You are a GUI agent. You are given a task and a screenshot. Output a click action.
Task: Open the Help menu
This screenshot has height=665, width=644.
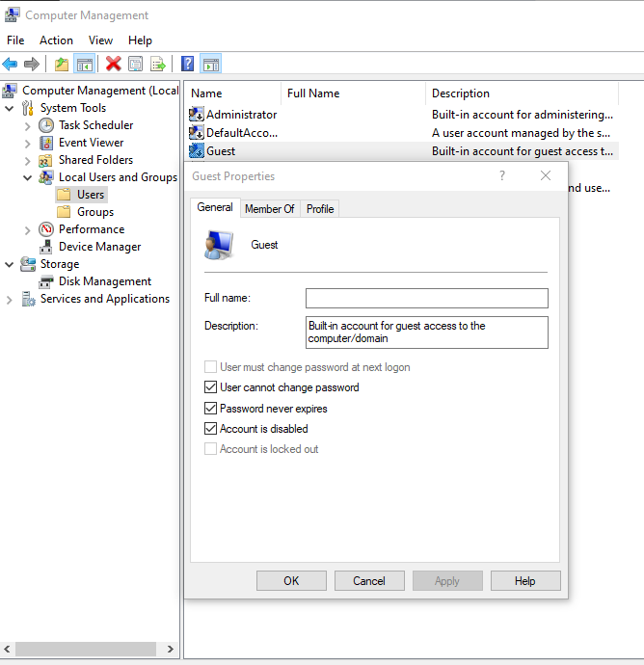tap(140, 40)
